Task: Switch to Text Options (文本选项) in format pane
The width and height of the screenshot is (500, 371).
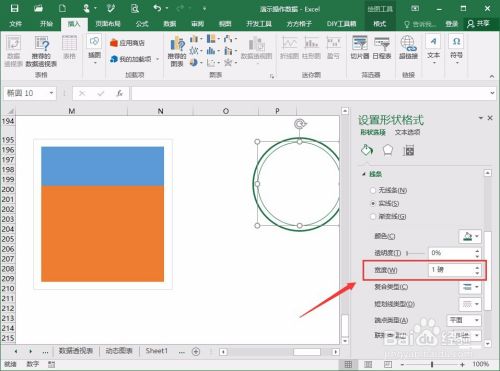Action: [x=407, y=133]
